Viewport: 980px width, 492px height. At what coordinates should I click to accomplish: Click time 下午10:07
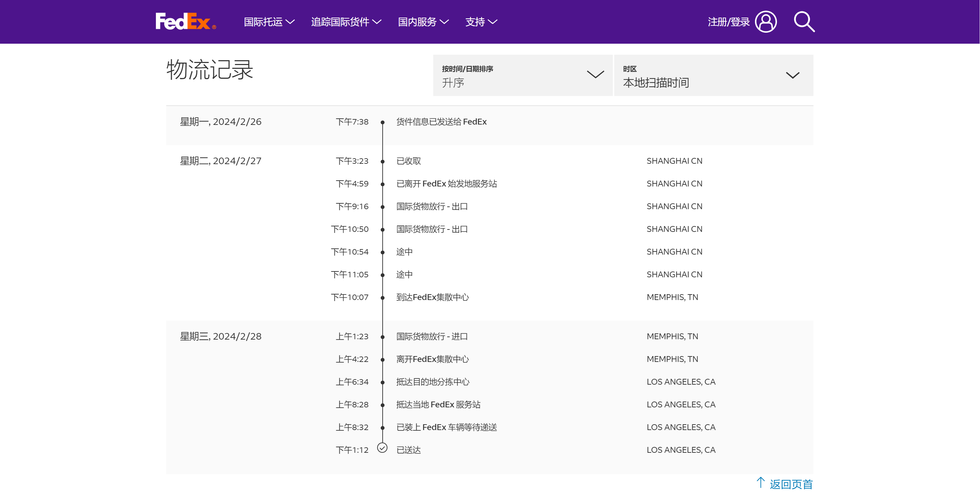350,297
